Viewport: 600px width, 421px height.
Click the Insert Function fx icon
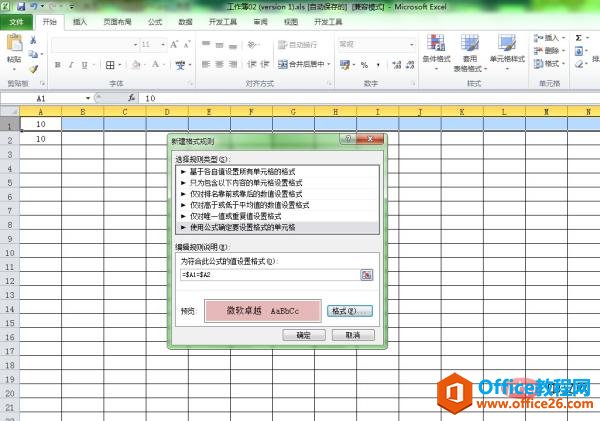(131, 98)
